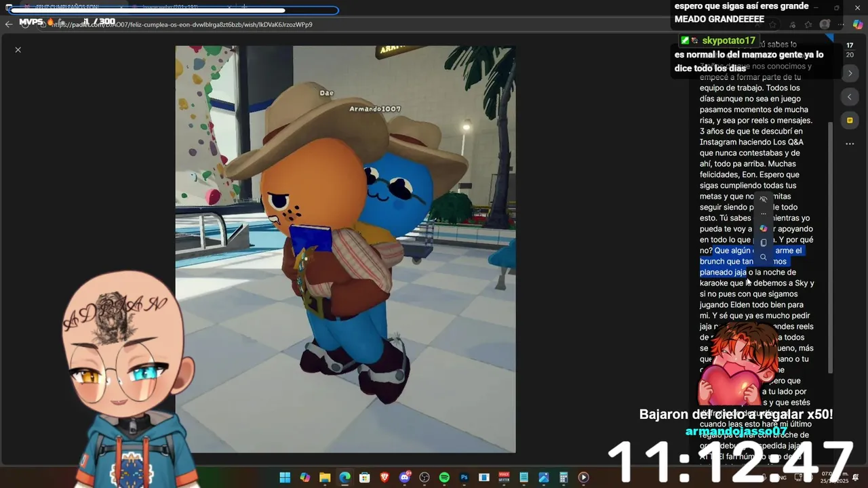Viewport: 868px width, 488px height.
Task: Open Windows Start menu
Action: coord(285,477)
